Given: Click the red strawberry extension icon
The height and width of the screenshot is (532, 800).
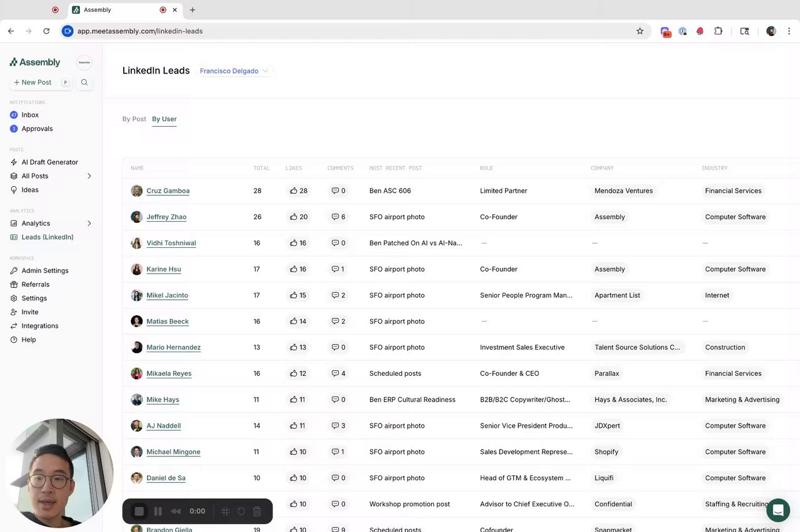Looking at the screenshot, I should click(x=700, y=31).
